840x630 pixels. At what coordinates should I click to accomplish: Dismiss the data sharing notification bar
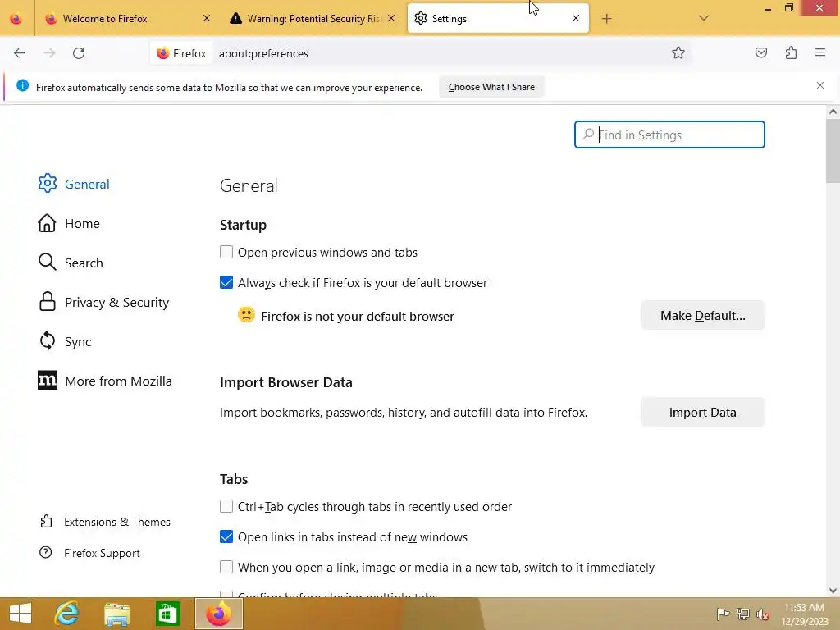click(x=820, y=85)
